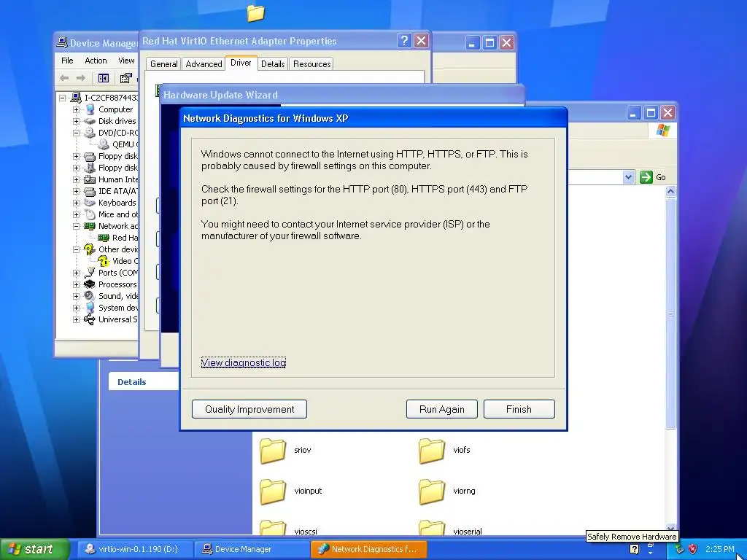
Task: Open the Details tab in Adapter Properties
Action: [x=273, y=64]
